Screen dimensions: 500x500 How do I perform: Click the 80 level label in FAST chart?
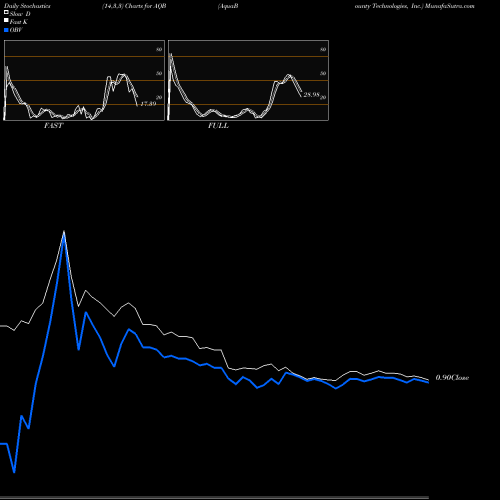(159, 49)
